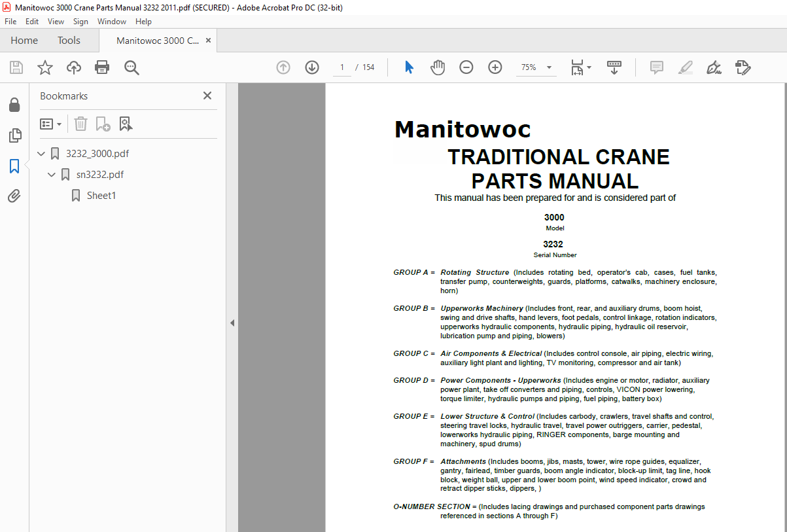Add the document to starred files

click(45, 67)
